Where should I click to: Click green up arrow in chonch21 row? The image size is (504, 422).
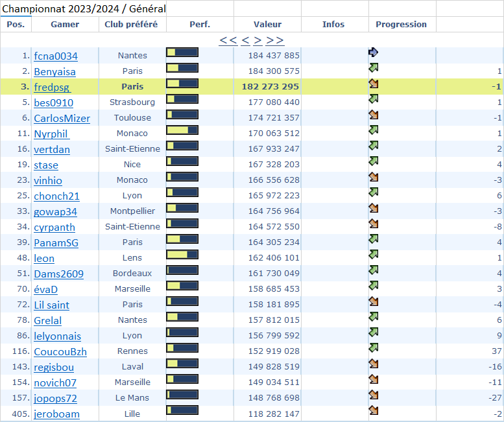click(x=373, y=193)
